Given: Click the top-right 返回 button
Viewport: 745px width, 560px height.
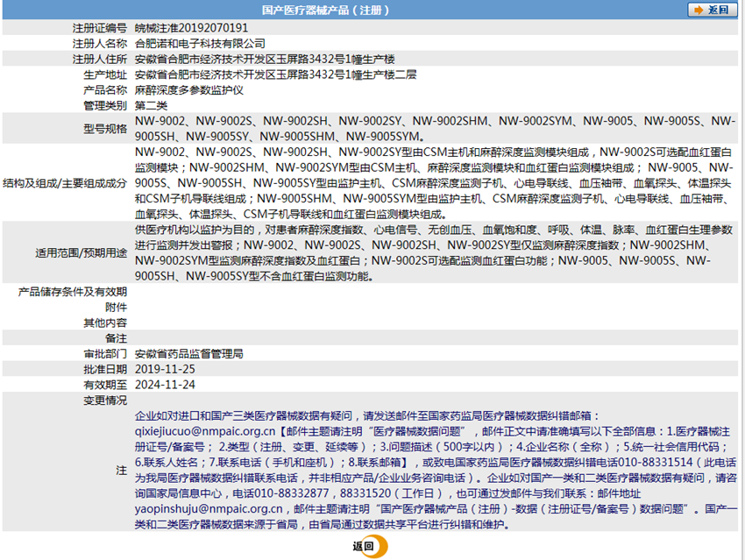Looking at the screenshot, I should 713,10.
